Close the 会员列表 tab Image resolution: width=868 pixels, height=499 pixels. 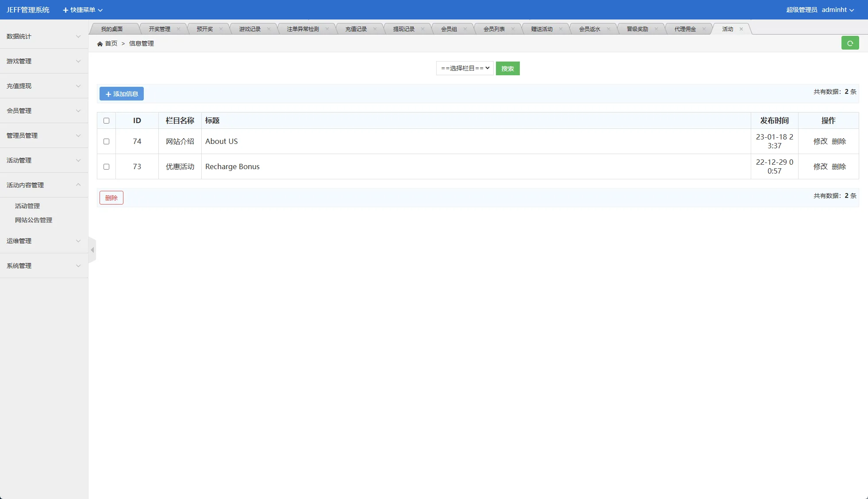pos(513,29)
